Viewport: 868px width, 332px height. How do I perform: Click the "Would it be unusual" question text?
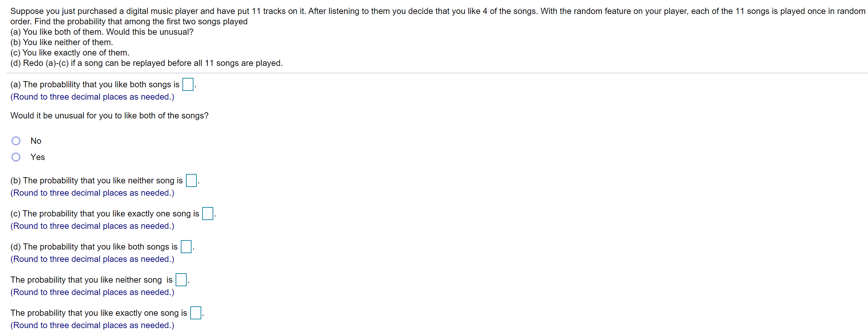click(109, 115)
